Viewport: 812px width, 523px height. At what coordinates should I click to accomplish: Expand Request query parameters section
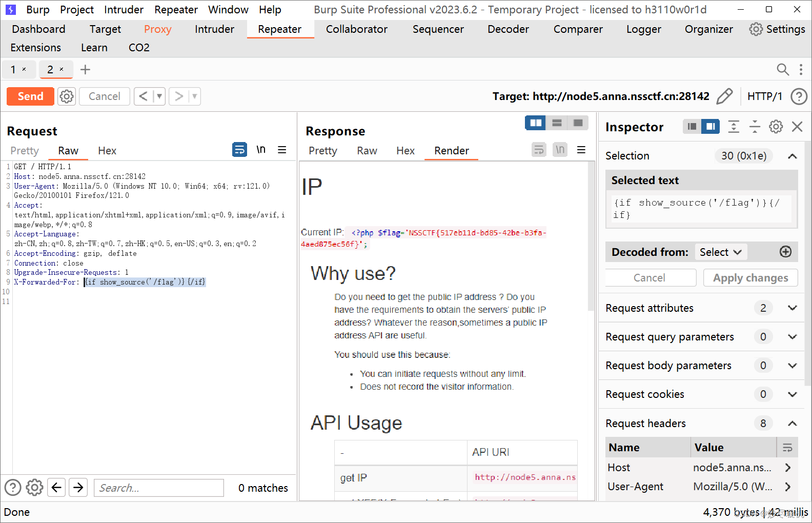coord(793,337)
